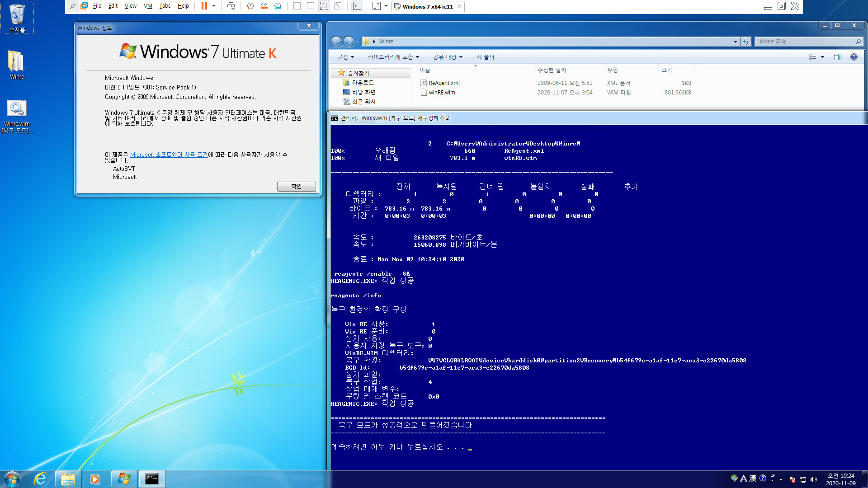The height and width of the screenshot is (488, 868).
Task: Revert VM to previous snapshot
Action: [264, 6]
